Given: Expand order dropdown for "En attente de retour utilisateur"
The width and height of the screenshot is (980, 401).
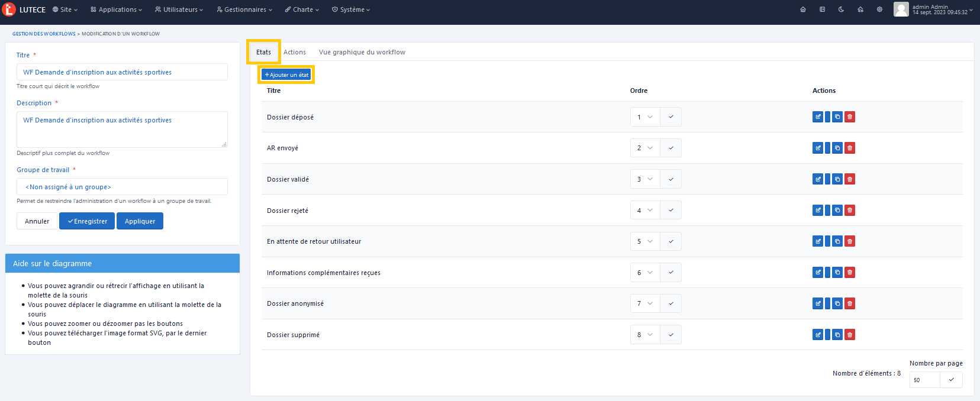Looking at the screenshot, I should click(x=644, y=241).
